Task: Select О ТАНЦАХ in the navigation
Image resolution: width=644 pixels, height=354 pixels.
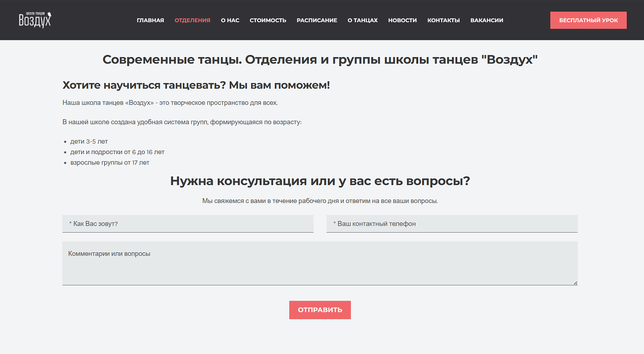Action: [362, 20]
